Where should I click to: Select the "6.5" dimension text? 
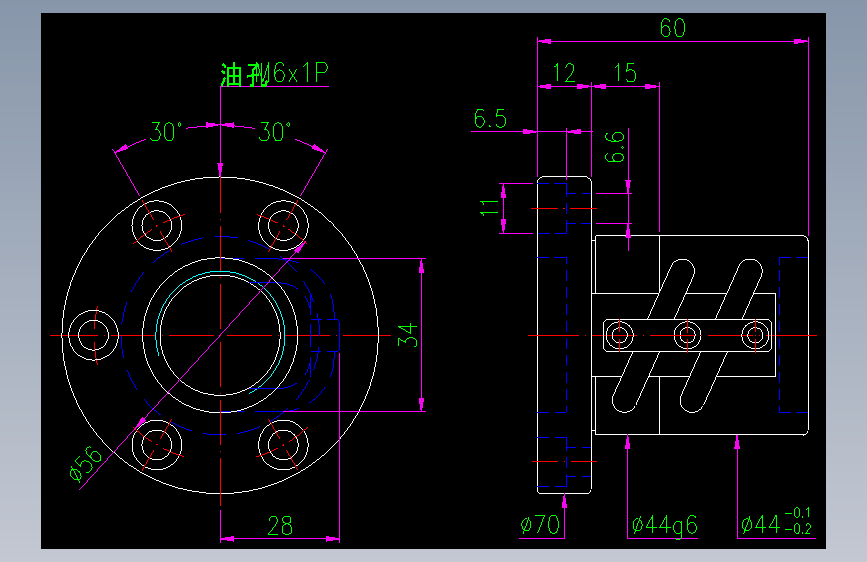click(x=490, y=118)
